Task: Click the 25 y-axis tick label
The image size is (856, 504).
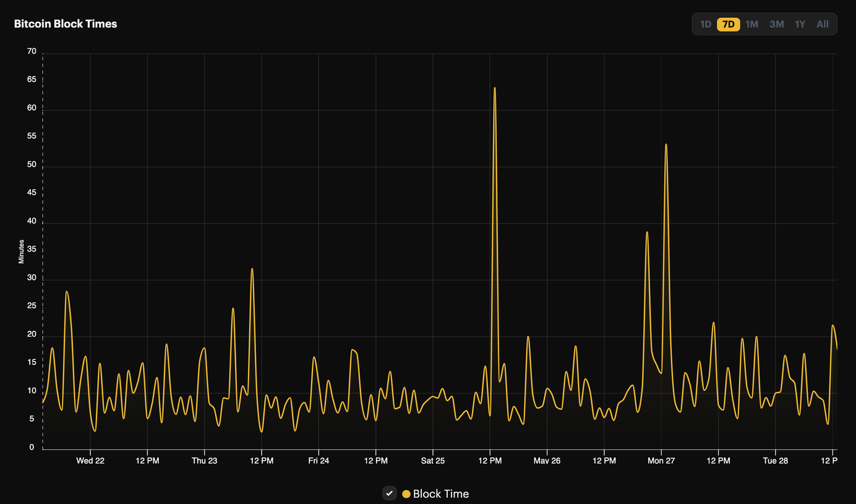Action: 32,306
